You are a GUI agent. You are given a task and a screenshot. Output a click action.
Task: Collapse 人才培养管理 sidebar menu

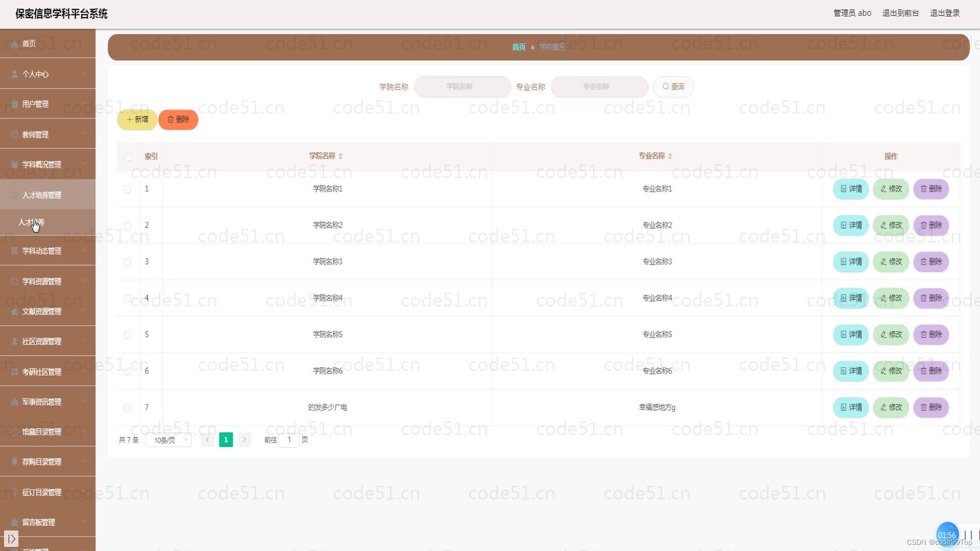click(47, 195)
